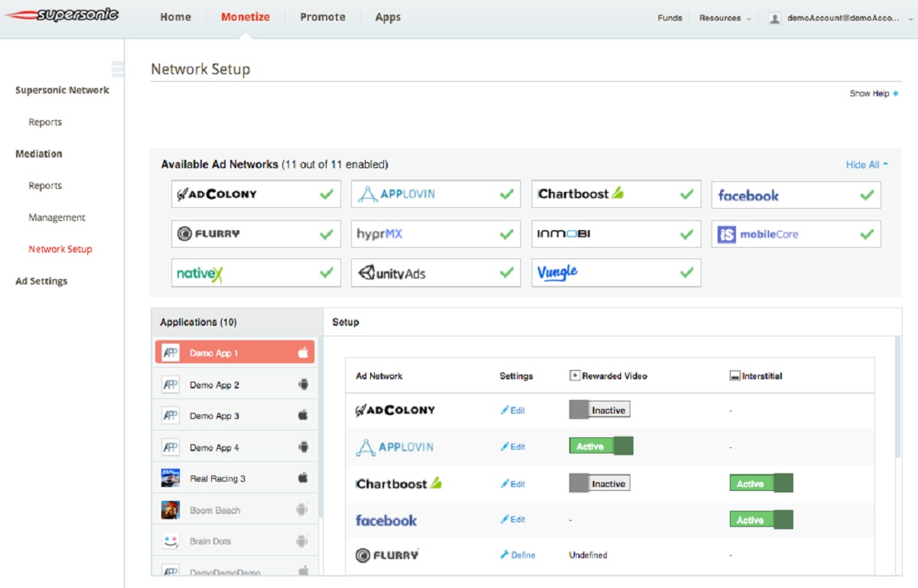The height and width of the screenshot is (588, 918).
Task: Deactivate Chartboost interstitial toggle
Action: (x=761, y=483)
